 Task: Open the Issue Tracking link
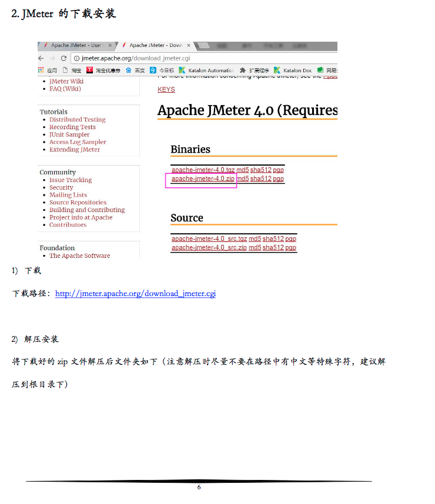[x=71, y=180]
